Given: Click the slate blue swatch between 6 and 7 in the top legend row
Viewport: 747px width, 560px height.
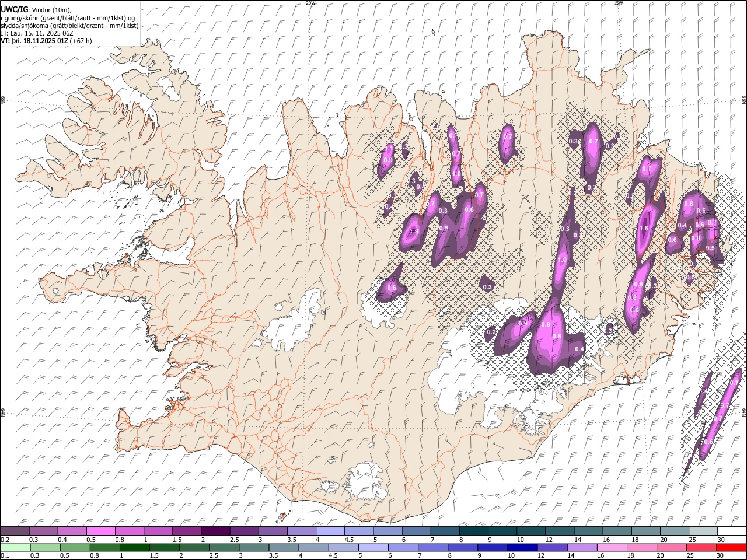Looking at the screenshot, I should click(417, 531).
